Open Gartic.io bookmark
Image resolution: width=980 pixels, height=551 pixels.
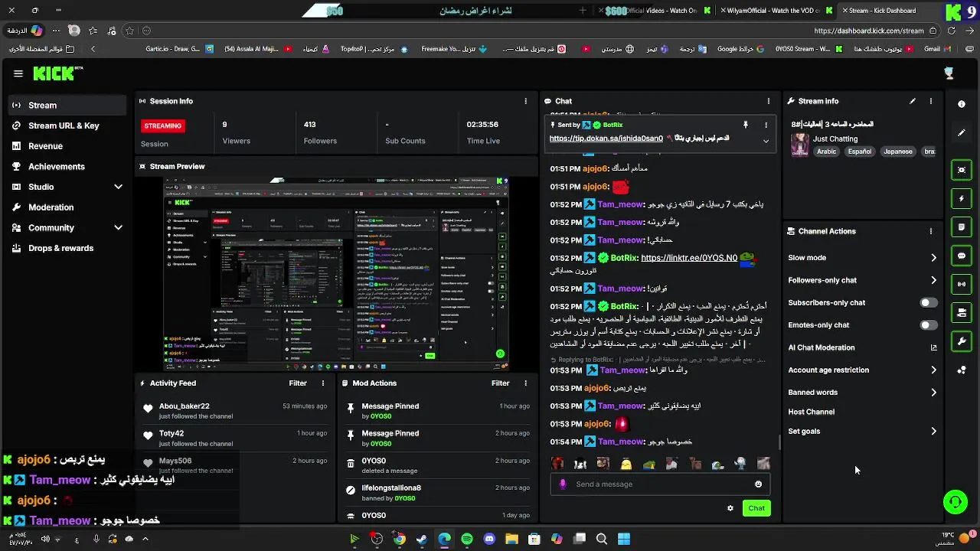pyautogui.click(x=181, y=49)
